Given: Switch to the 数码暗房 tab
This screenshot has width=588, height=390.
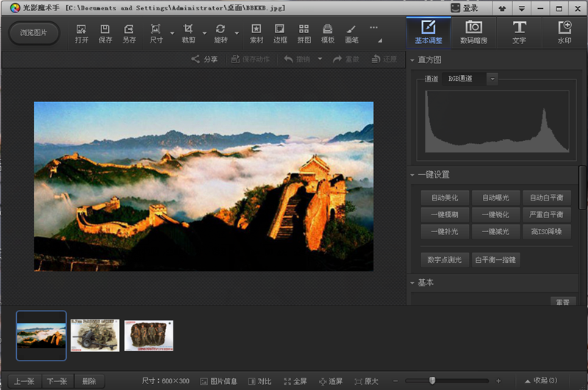Looking at the screenshot, I should (x=473, y=32).
